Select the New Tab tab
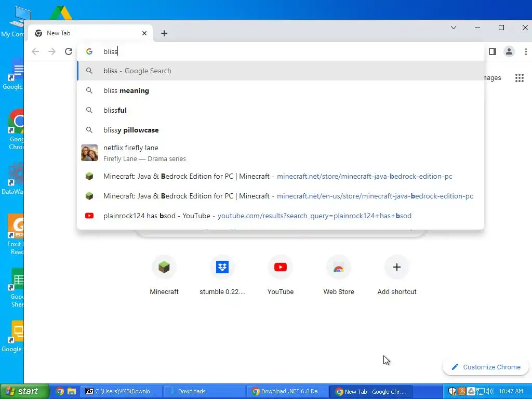 [91, 33]
